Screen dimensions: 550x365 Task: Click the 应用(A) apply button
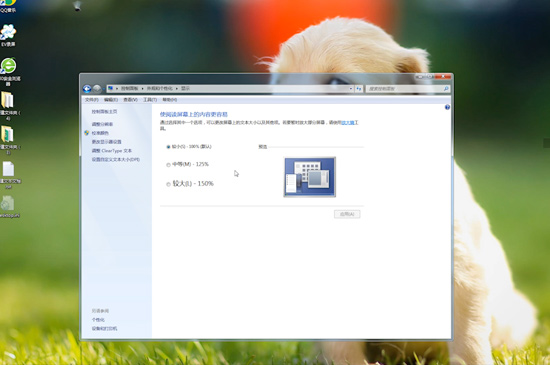[347, 214]
